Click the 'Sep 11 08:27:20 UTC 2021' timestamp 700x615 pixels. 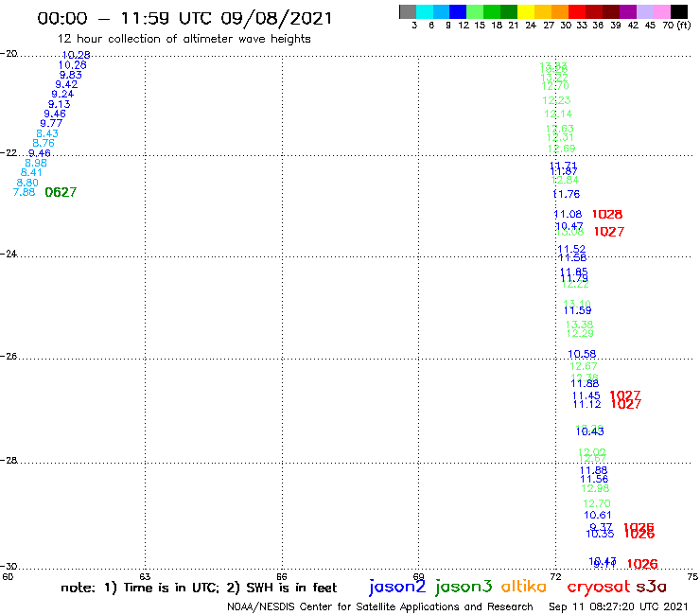click(x=619, y=606)
